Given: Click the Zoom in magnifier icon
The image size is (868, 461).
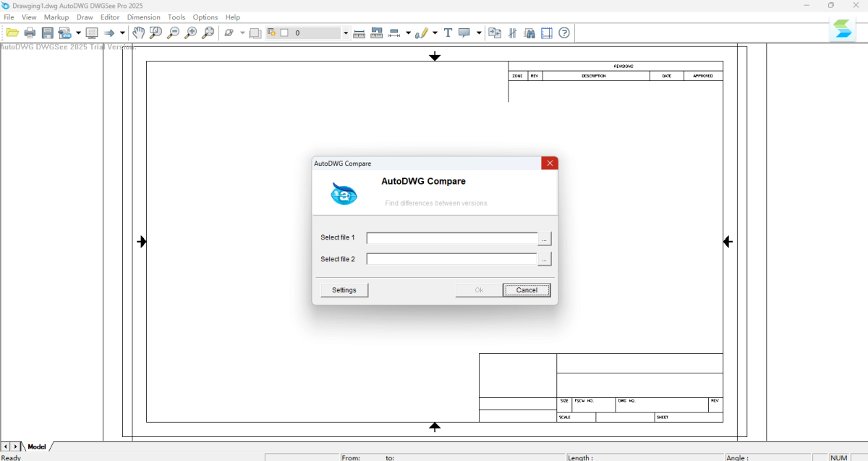Looking at the screenshot, I should click(190, 33).
